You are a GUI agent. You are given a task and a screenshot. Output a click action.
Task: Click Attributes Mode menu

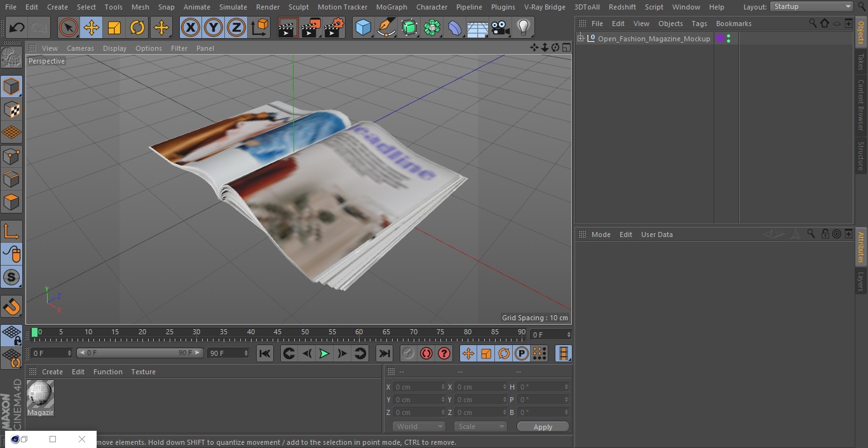pos(600,234)
